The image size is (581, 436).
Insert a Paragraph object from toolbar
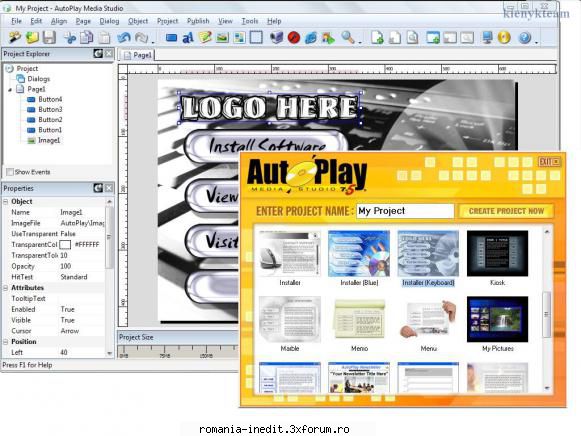(205, 37)
